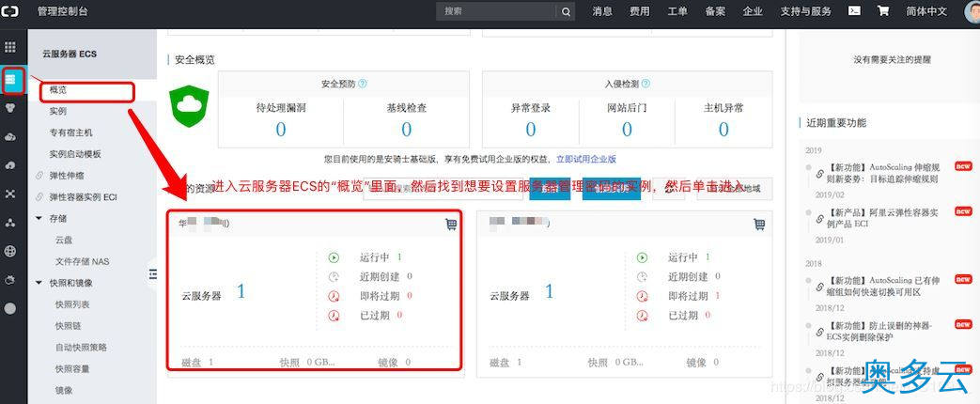
Task: Click the green shield cloud security icon
Action: tap(189, 106)
